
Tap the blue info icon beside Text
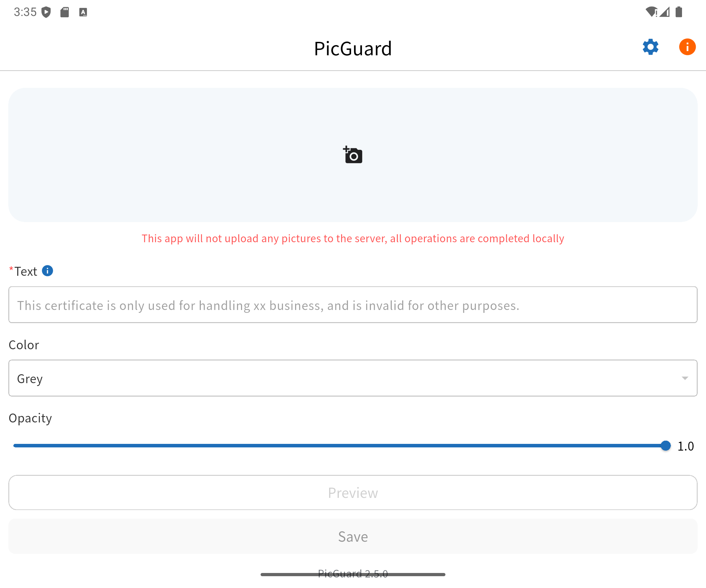(x=47, y=271)
